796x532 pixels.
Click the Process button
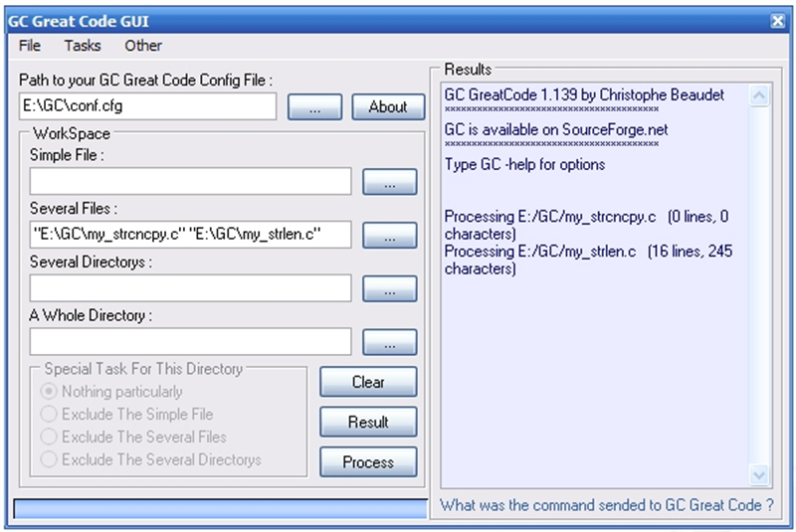click(x=368, y=461)
